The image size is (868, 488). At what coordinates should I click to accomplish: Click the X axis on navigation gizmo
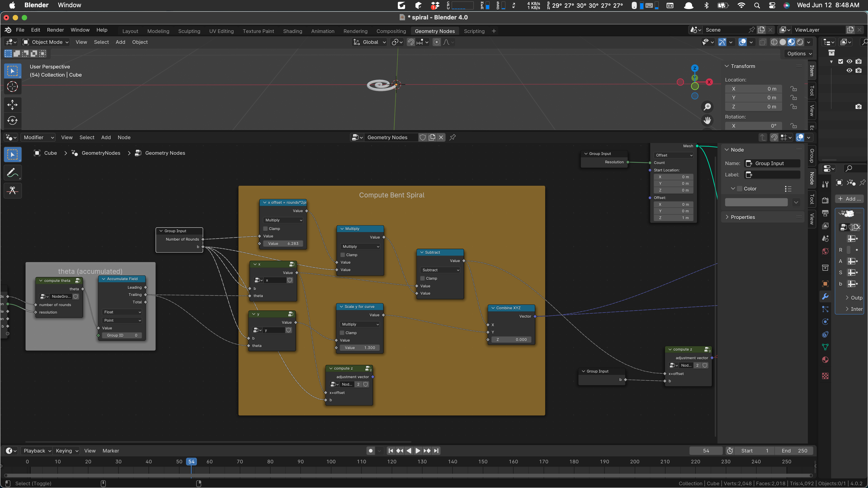709,82
